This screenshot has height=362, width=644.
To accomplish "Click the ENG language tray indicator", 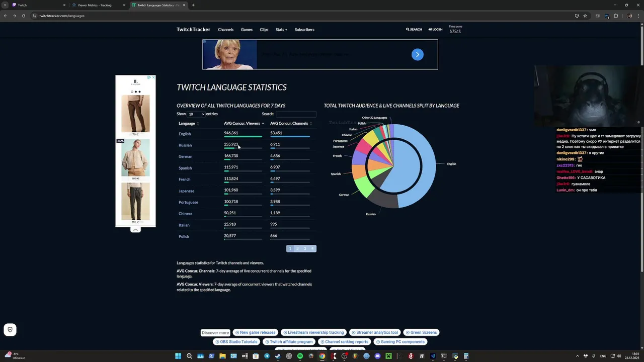I will click(x=603, y=356).
